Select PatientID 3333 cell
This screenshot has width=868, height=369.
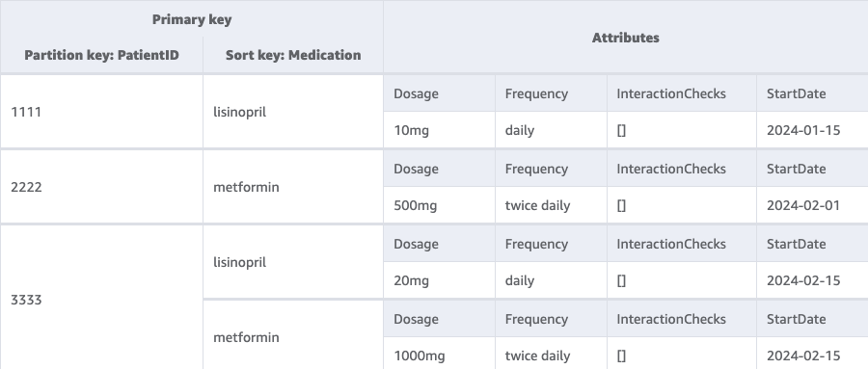click(x=101, y=298)
